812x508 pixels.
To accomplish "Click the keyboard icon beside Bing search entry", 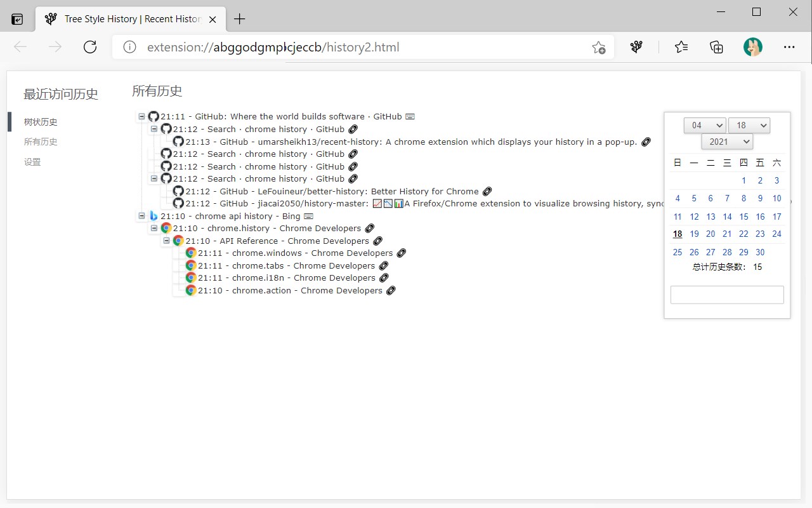I will [x=308, y=217].
